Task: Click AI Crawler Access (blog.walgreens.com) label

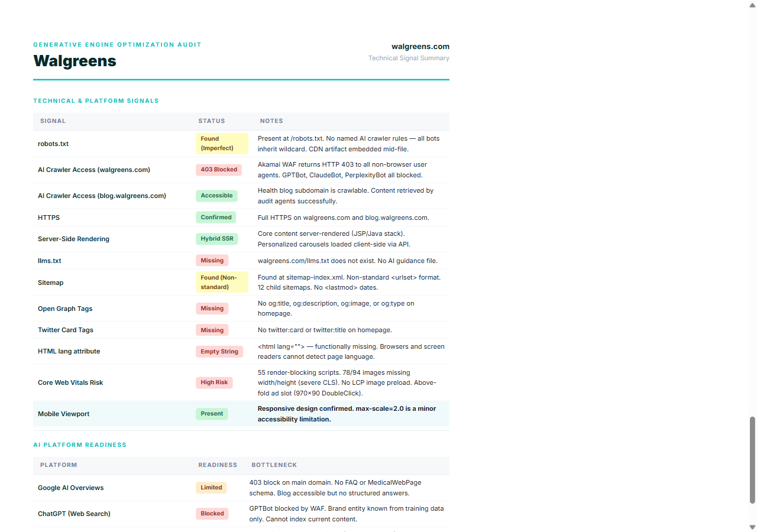Action: coord(102,196)
